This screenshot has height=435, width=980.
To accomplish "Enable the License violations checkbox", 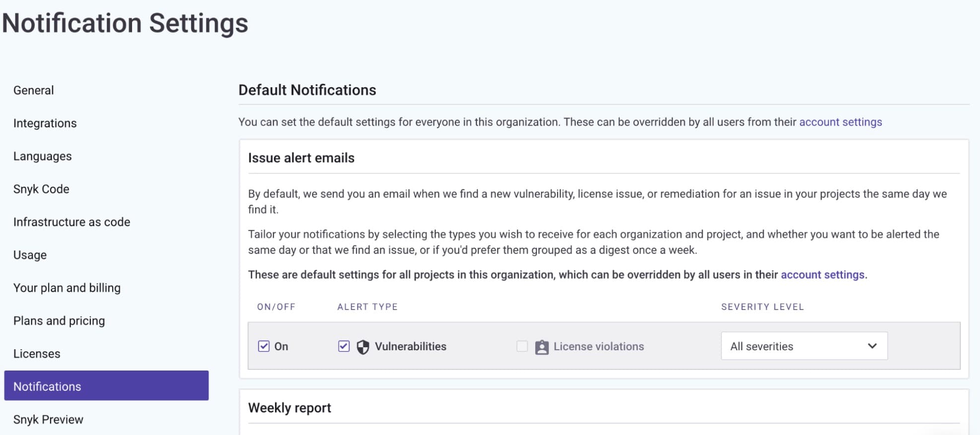I will click(x=522, y=346).
